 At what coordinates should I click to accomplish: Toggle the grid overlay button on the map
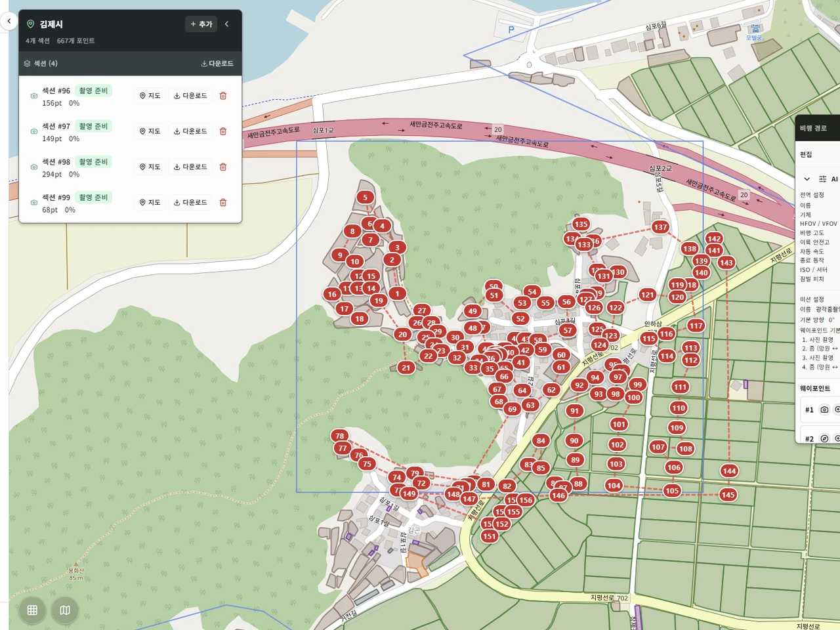[32, 610]
